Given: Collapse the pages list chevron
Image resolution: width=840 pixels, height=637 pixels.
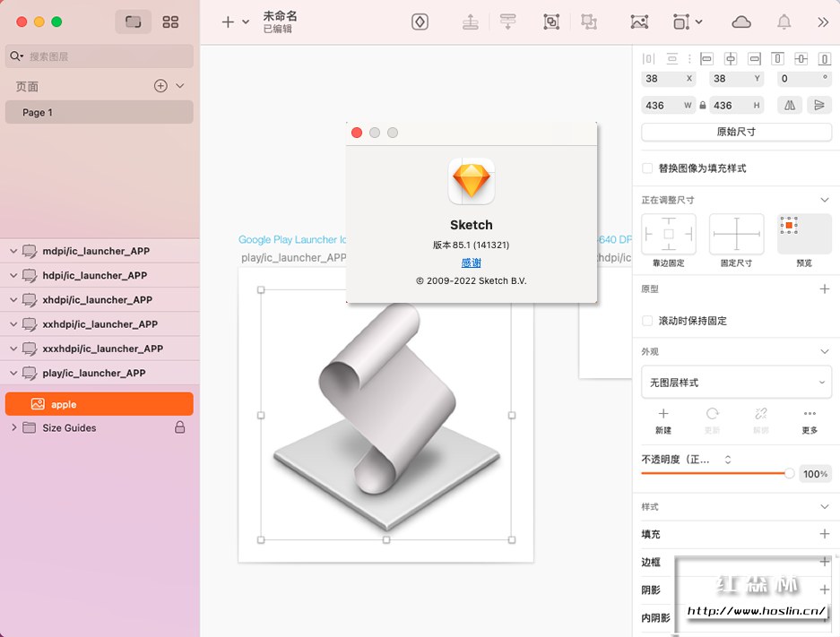Looking at the screenshot, I should tap(180, 86).
